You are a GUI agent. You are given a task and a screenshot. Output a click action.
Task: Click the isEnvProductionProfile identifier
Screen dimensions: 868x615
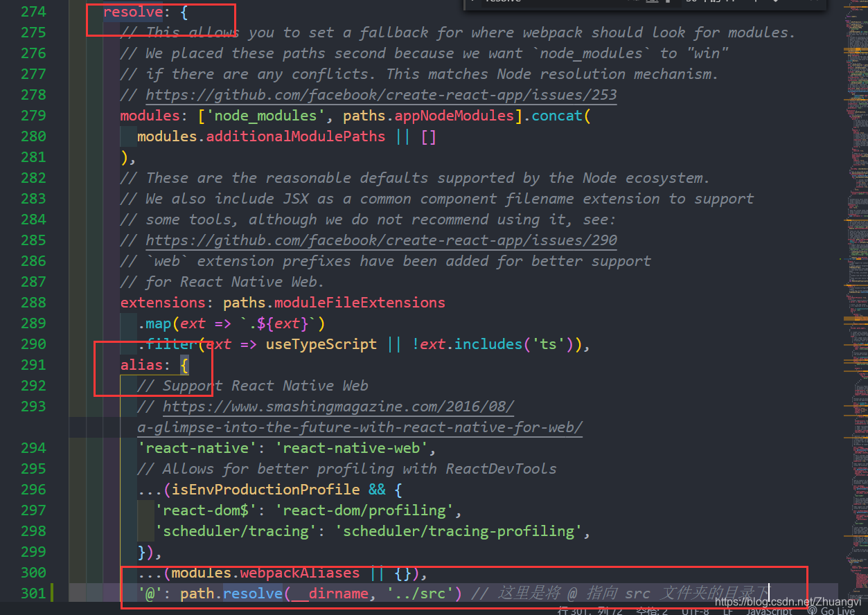(x=266, y=490)
